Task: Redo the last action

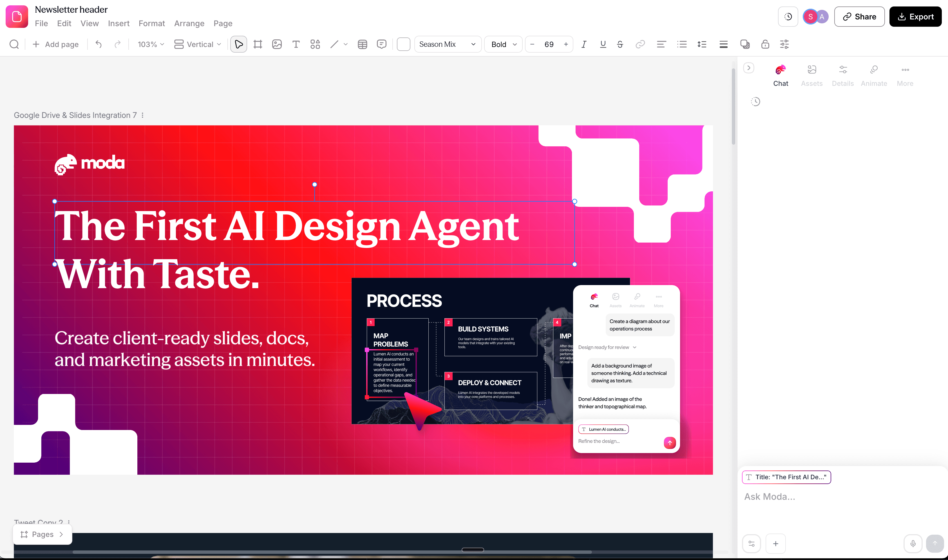Action: click(118, 44)
